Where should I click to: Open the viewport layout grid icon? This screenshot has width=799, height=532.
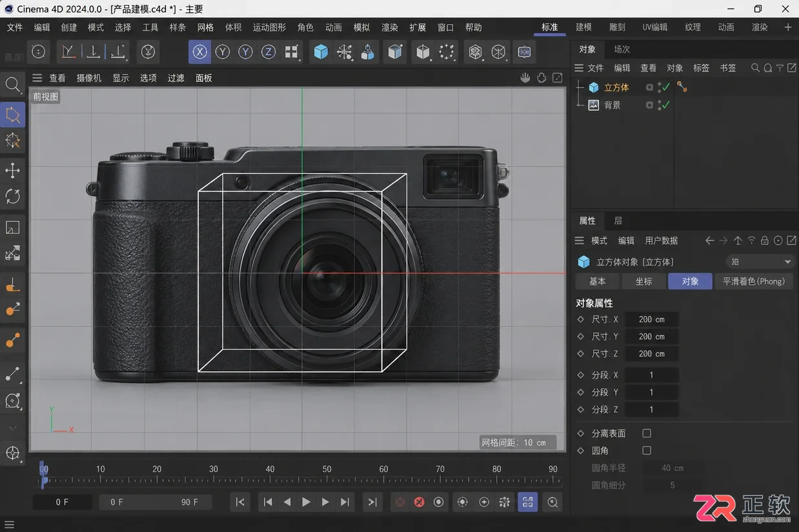pos(292,52)
